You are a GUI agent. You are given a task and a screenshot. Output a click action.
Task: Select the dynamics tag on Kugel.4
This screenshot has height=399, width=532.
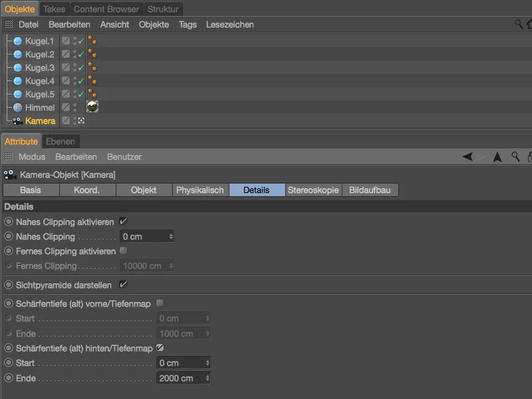(x=92, y=80)
